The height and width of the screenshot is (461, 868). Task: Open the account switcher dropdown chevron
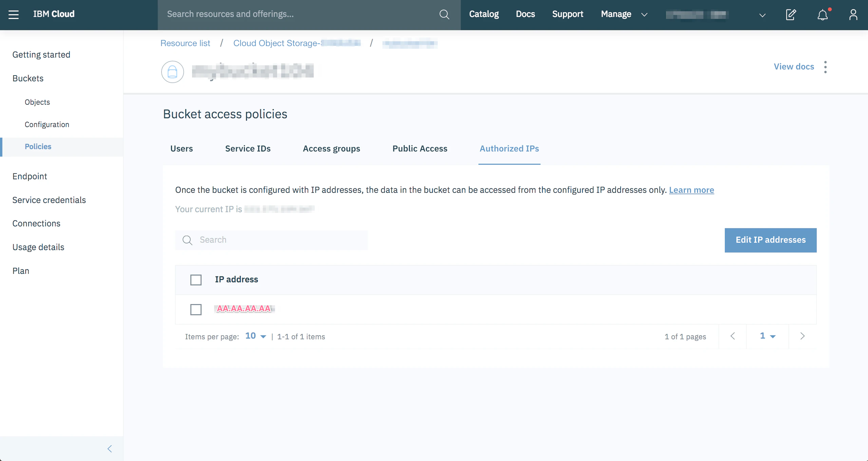[762, 15]
